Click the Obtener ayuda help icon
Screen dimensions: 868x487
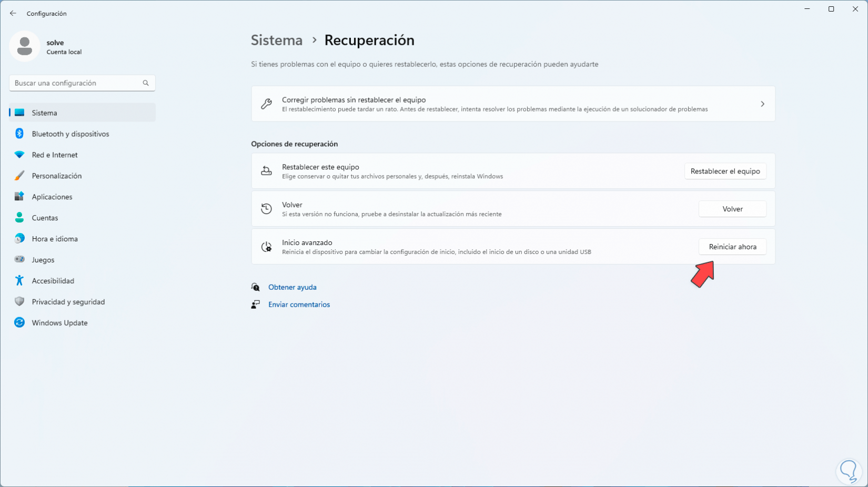click(x=256, y=287)
